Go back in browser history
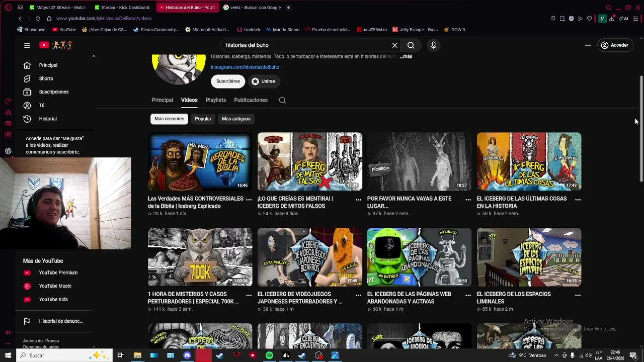The width and height of the screenshot is (644, 362). (20, 19)
